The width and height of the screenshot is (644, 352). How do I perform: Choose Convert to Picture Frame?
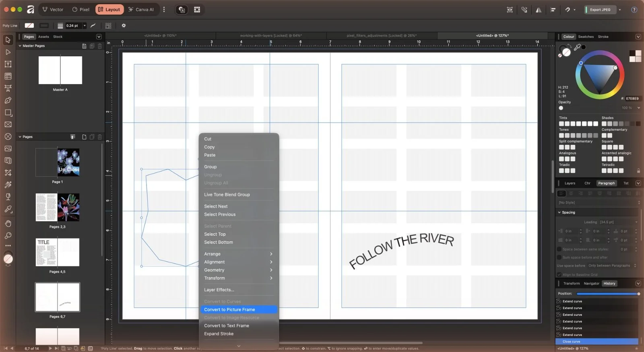[x=239, y=310]
